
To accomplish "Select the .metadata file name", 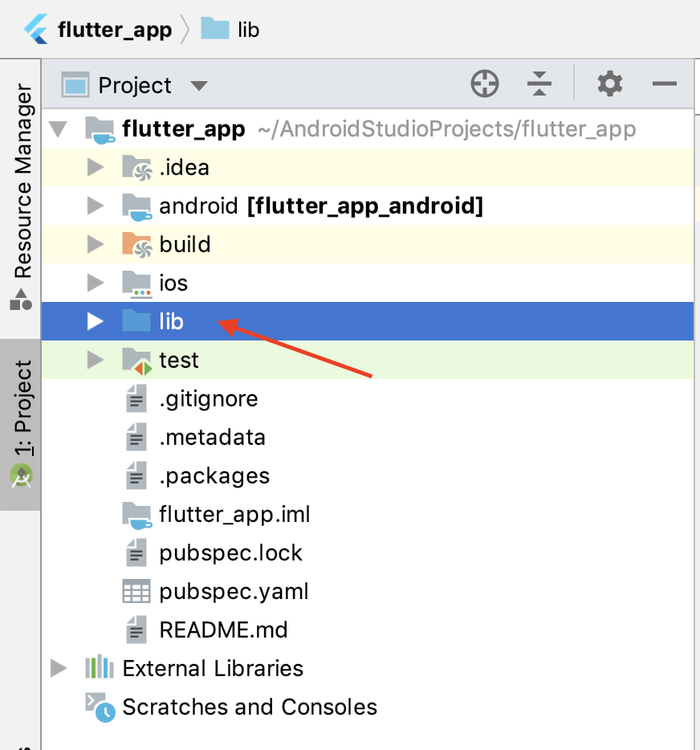I will 212,438.
